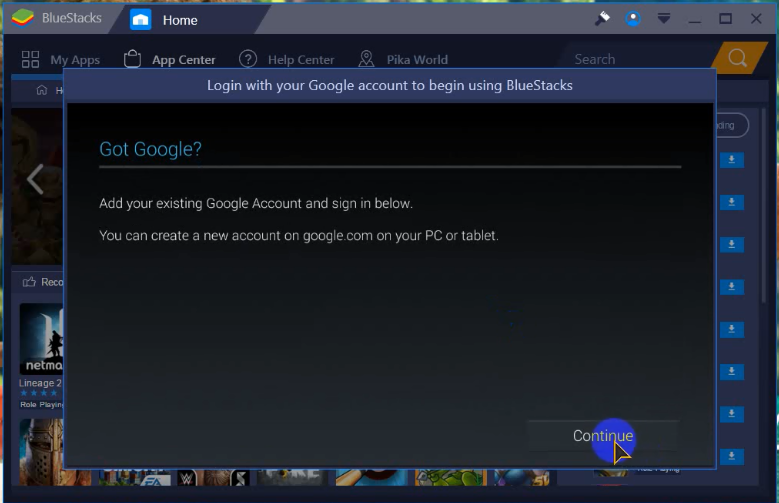Click the 'Got Google?' heading
The height and width of the screenshot is (503, 779).
pos(151,149)
